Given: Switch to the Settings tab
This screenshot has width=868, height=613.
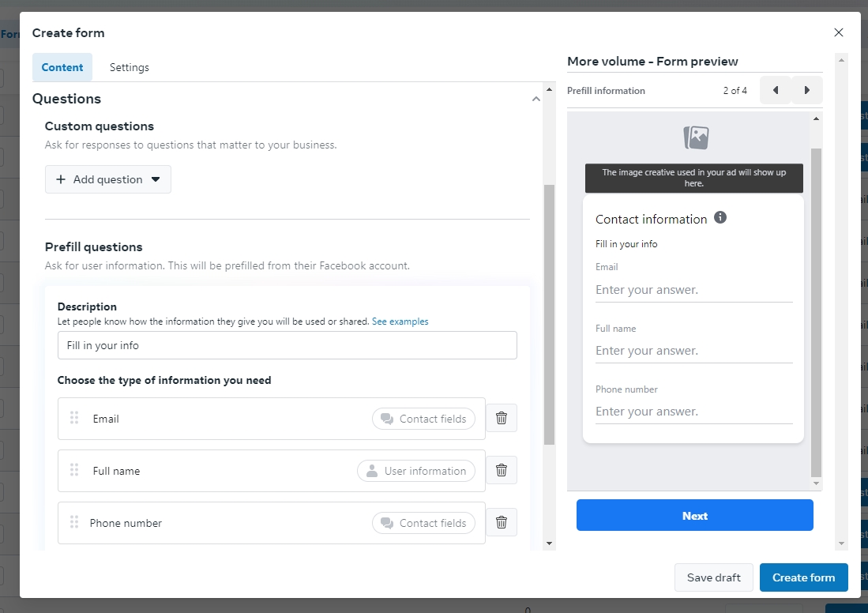Looking at the screenshot, I should click(x=129, y=67).
